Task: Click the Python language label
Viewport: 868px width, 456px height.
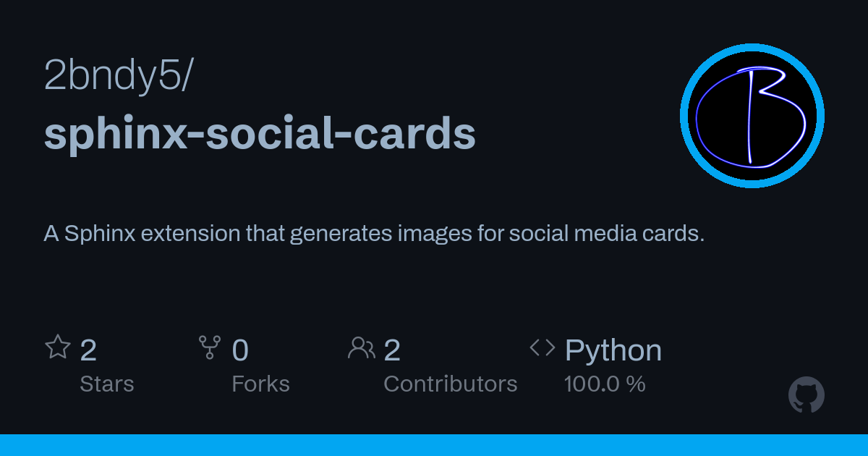Action: (613, 351)
